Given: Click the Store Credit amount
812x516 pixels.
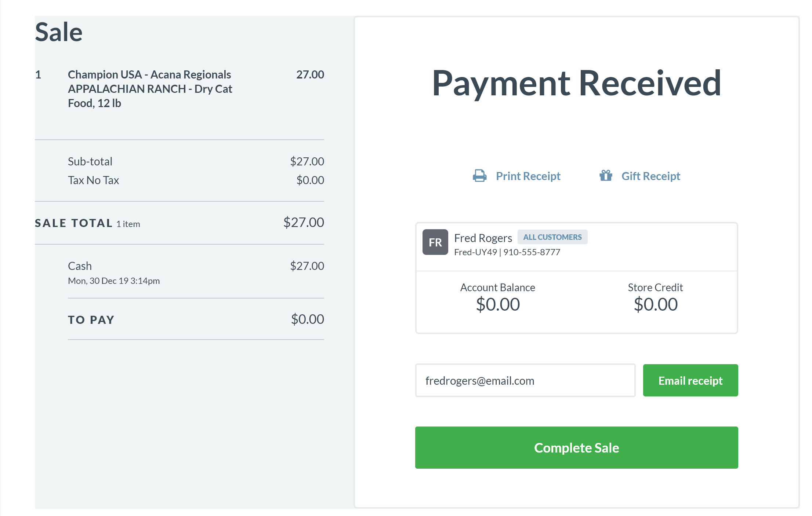Looking at the screenshot, I should click(656, 304).
